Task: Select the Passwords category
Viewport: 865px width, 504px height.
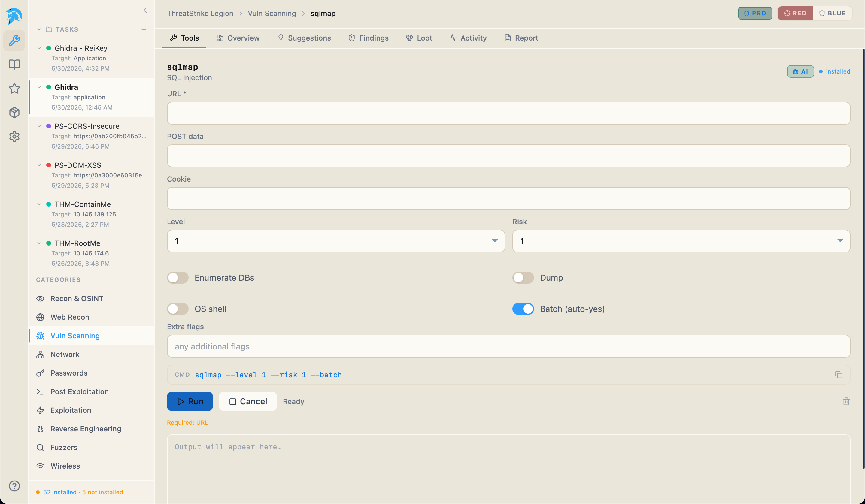Action: (x=92, y=373)
